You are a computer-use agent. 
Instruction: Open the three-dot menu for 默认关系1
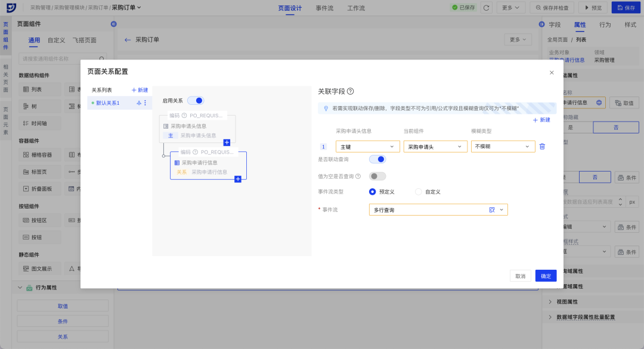[x=145, y=103]
